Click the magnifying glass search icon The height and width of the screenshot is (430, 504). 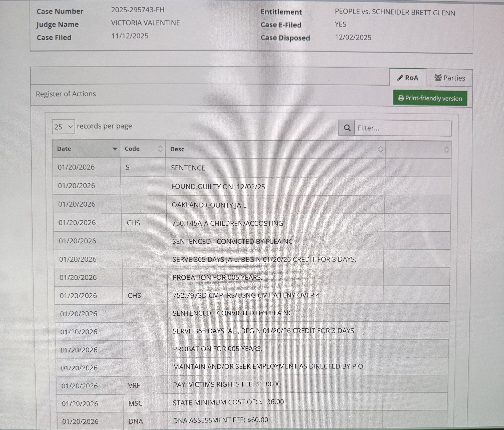[x=347, y=128]
